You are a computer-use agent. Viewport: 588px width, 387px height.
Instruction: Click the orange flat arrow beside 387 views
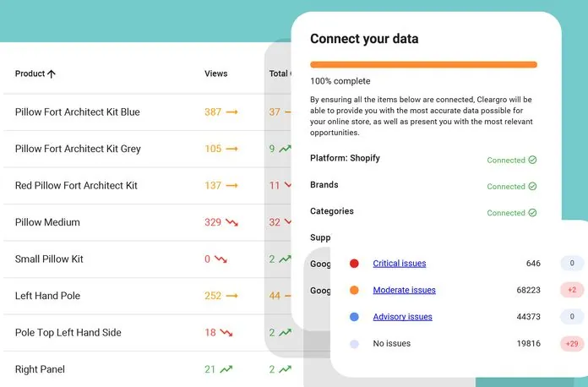point(231,112)
